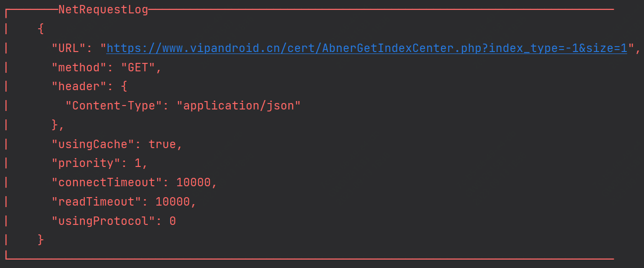Screen dimensions: 644x268
Task: Click the "usingCache" key text
Action: tap(93, 144)
